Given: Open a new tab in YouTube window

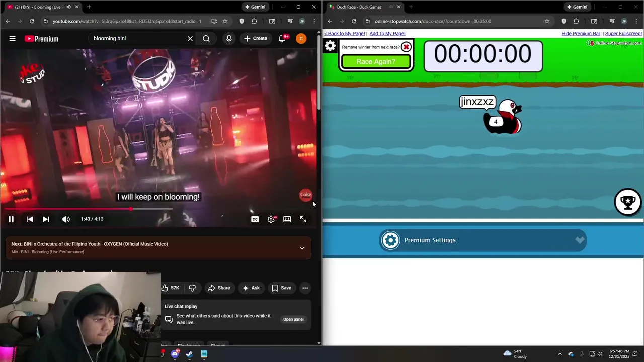Looking at the screenshot, I should coord(89,7).
